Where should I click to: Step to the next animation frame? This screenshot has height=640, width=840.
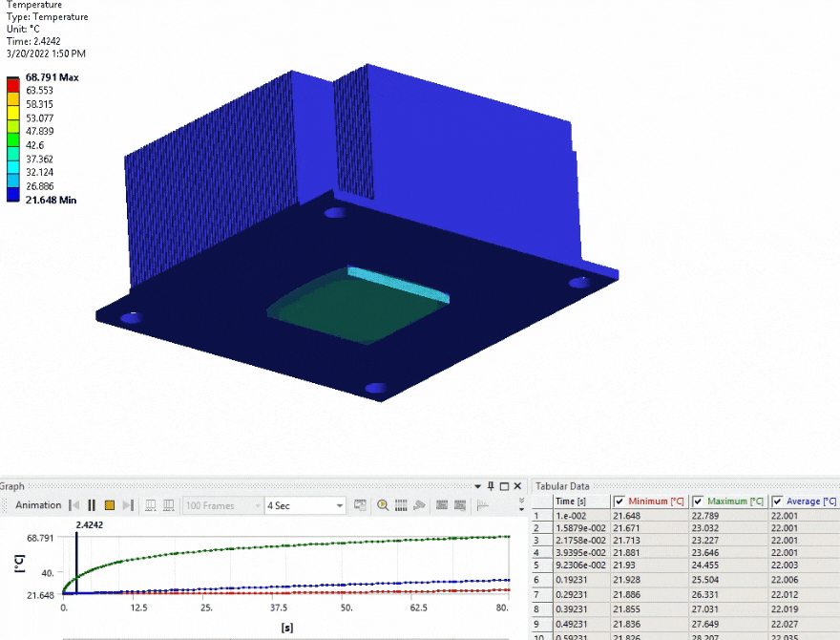coord(128,505)
